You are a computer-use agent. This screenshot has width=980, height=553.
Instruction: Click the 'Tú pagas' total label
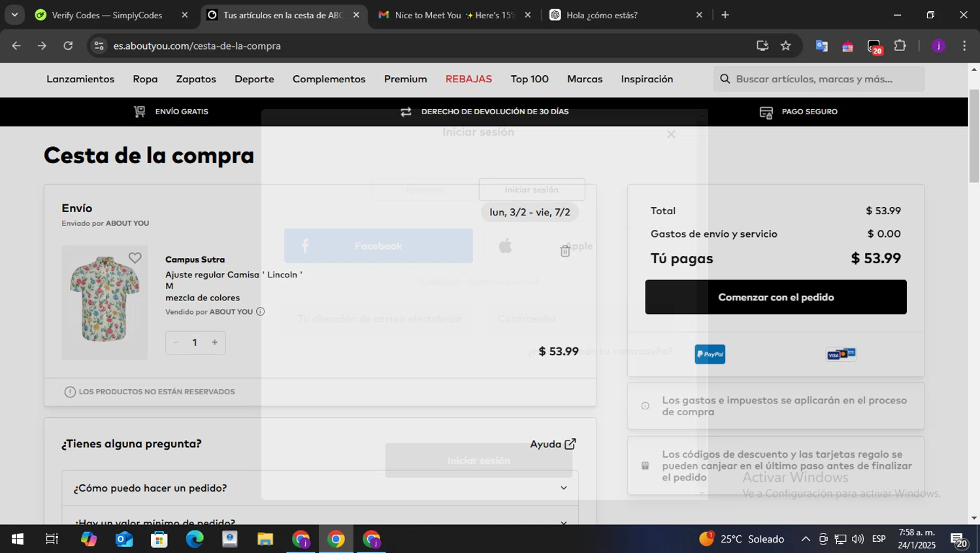pyautogui.click(x=681, y=259)
